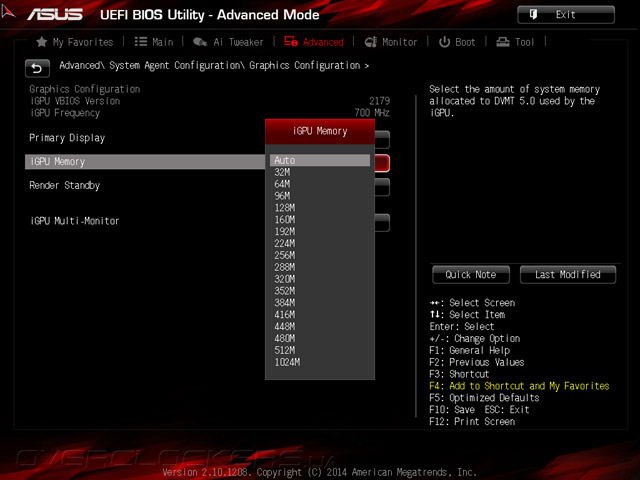Switch to the Main tab
The image size is (640, 480).
(x=162, y=42)
